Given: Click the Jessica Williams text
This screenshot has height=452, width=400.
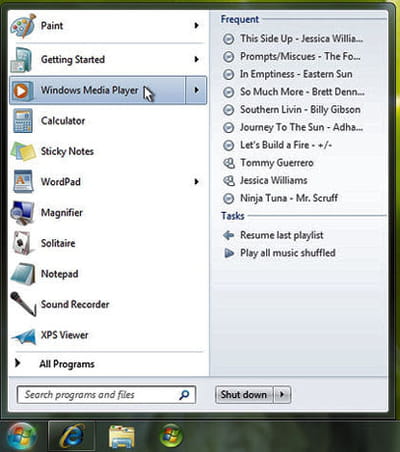Looking at the screenshot, I should pyautogui.click(x=274, y=181).
